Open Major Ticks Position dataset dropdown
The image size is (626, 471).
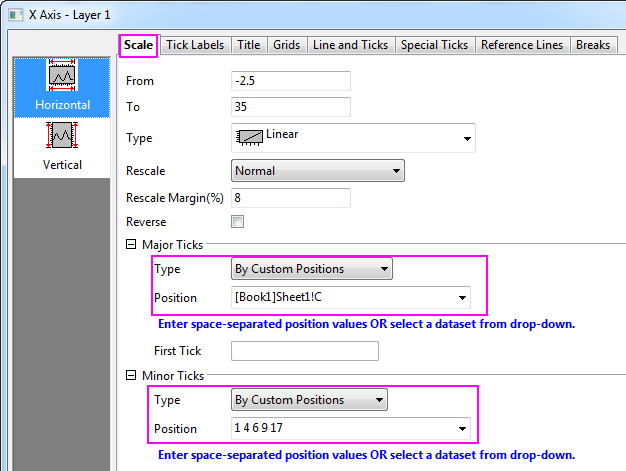[x=463, y=298]
